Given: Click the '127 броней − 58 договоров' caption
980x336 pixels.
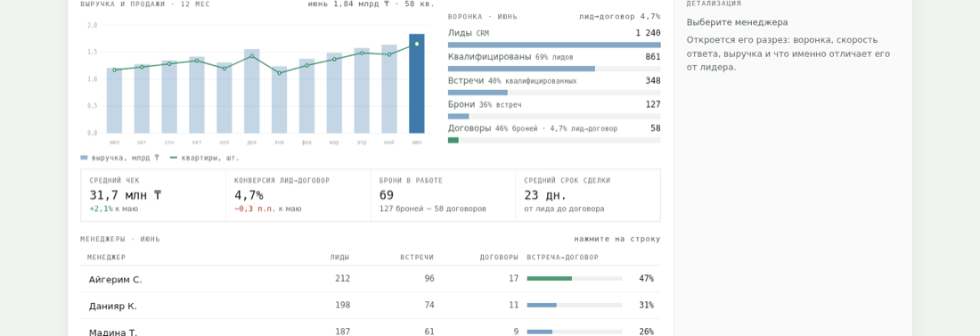Looking at the screenshot, I should (x=432, y=209).
